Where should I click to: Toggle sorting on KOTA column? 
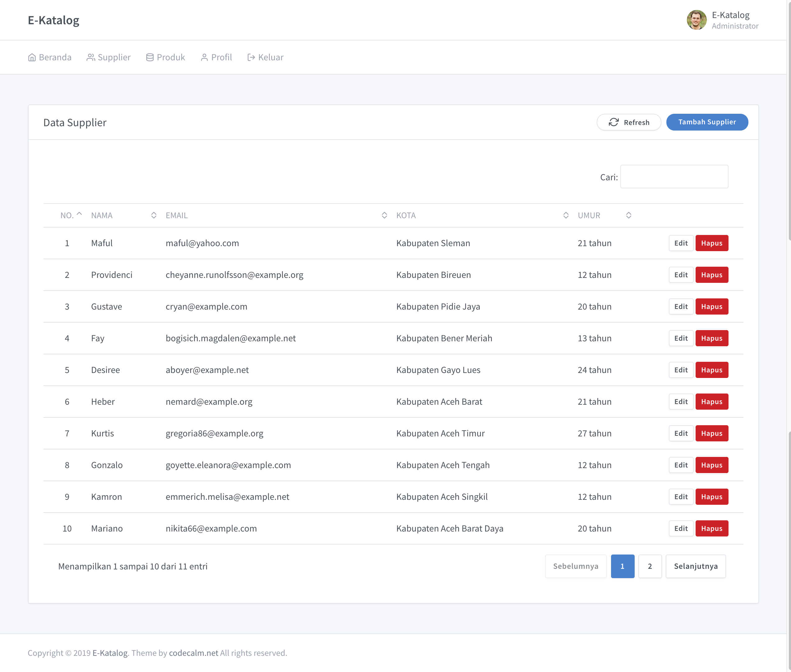(566, 215)
